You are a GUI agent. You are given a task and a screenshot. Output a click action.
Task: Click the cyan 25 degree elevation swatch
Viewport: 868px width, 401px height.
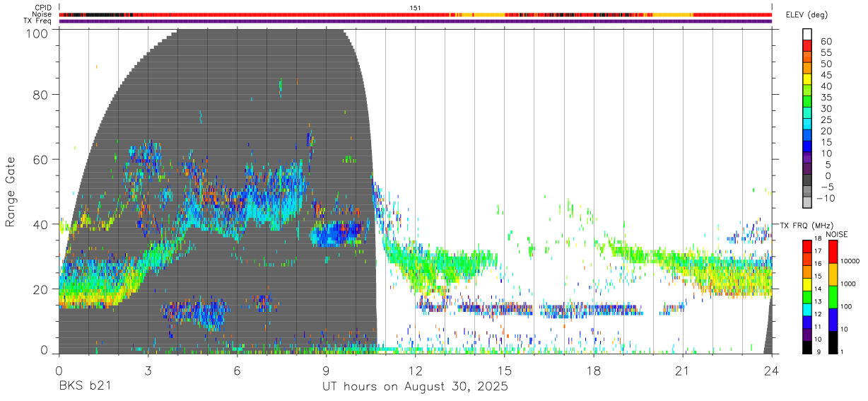tap(808, 123)
